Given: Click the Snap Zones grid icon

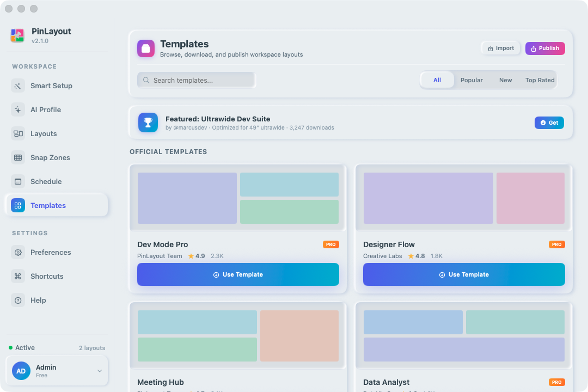Looking at the screenshot, I should [17, 157].
